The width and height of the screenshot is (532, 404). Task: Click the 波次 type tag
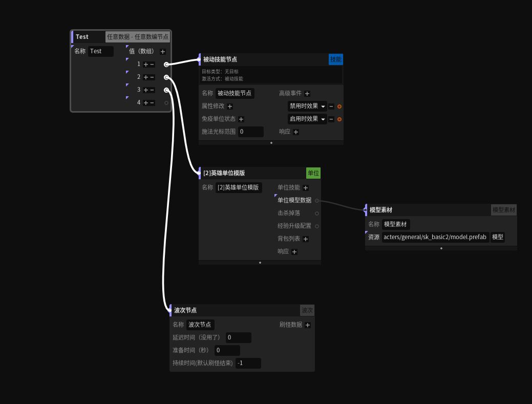(307, 310)
